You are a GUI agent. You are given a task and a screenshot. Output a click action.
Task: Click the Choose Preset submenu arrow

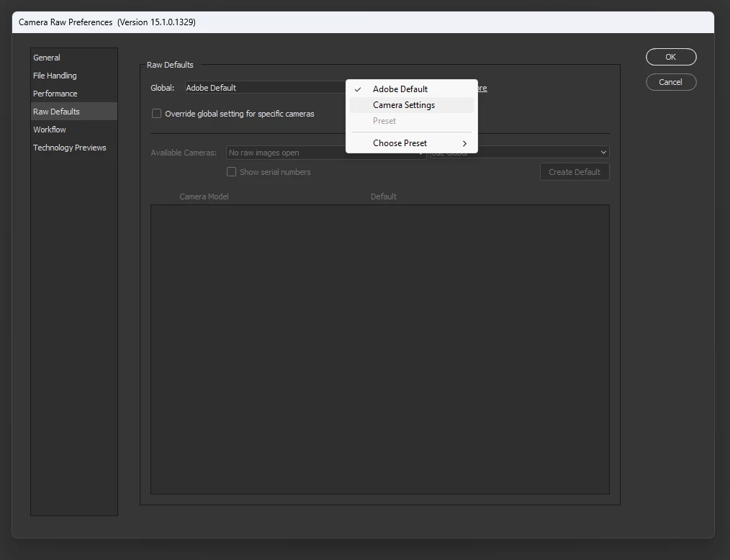tap(464, 143)
